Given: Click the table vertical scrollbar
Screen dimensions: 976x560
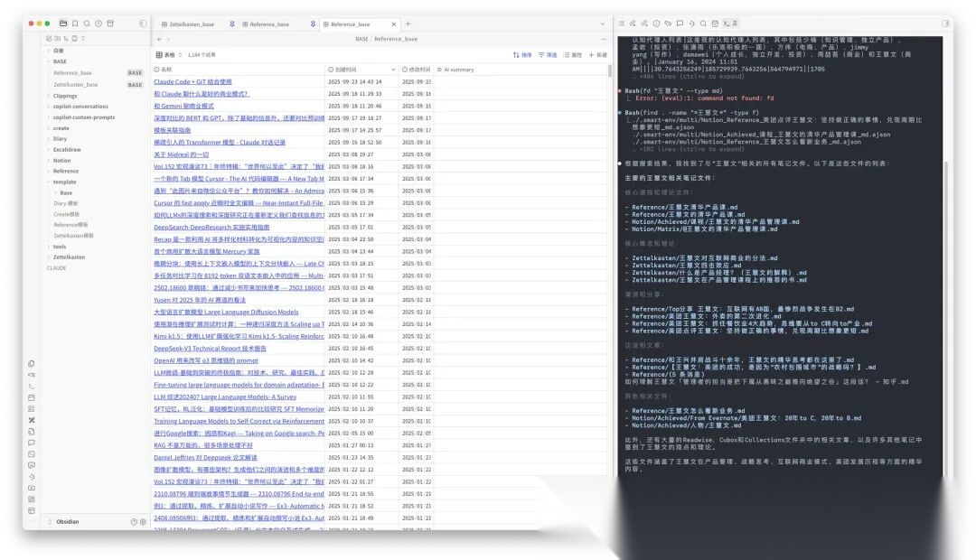Looking at the screenshot, I should [609, 70].
